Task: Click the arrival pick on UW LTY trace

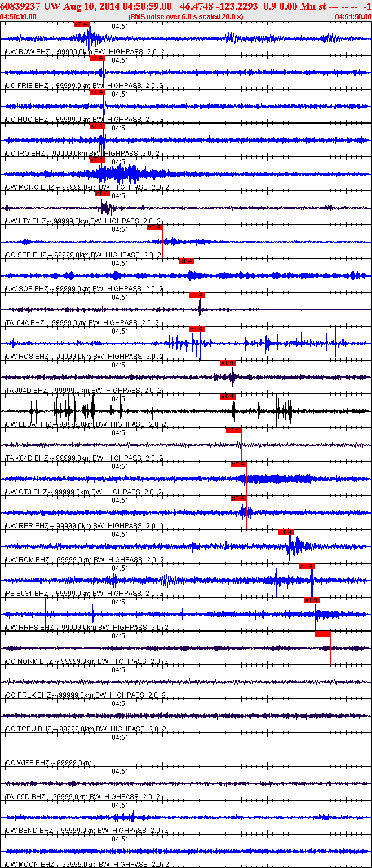Action: 102,194
